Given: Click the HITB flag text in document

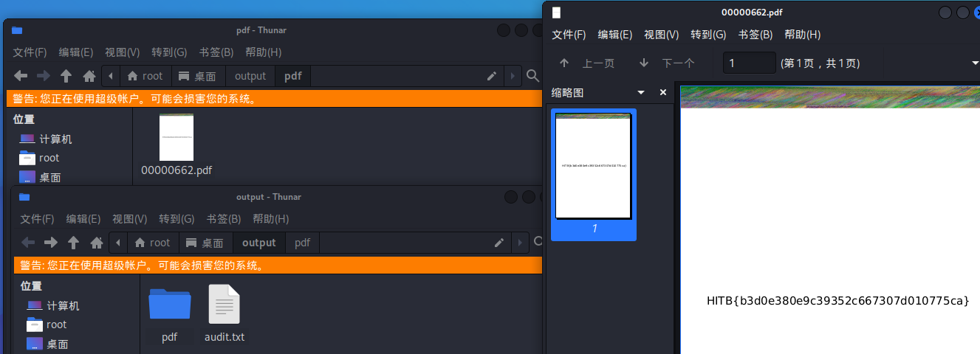Looking at the screenshot, I should tap(837, 301).
